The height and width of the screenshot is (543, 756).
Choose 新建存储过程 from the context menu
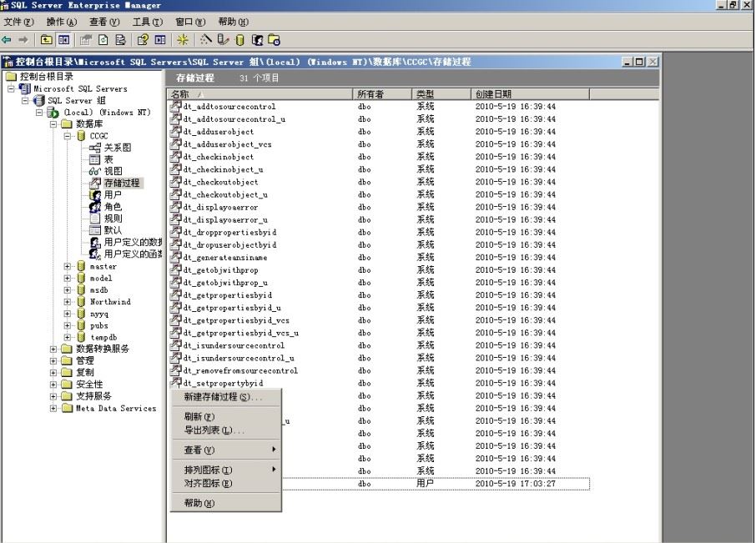225,397
